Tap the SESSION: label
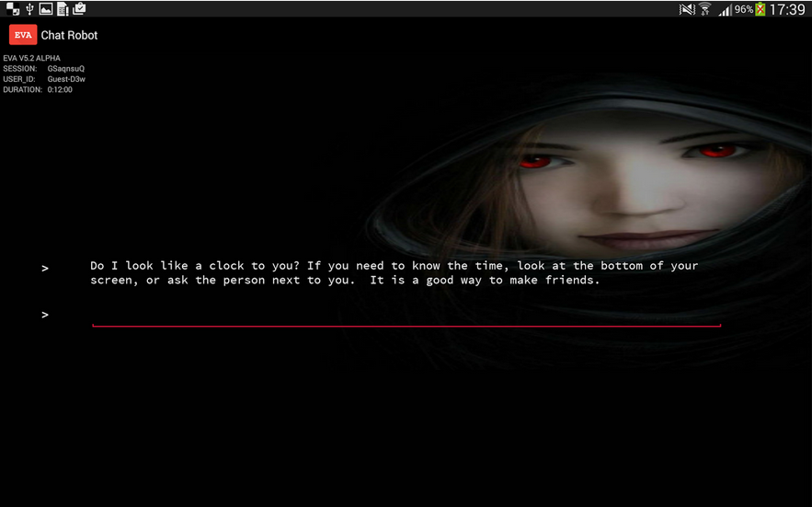Image resolution: width=812 pixels, height=507 pixels. pos(19,68)
